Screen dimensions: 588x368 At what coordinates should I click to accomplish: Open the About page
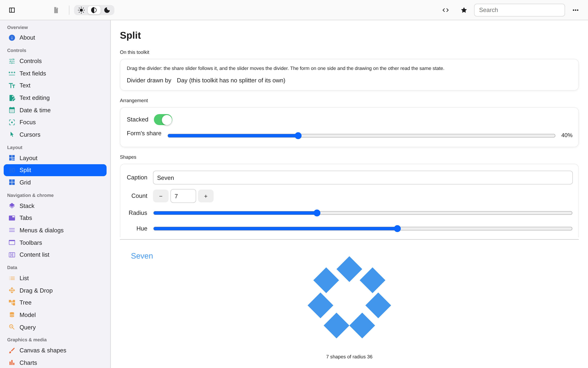55,38
